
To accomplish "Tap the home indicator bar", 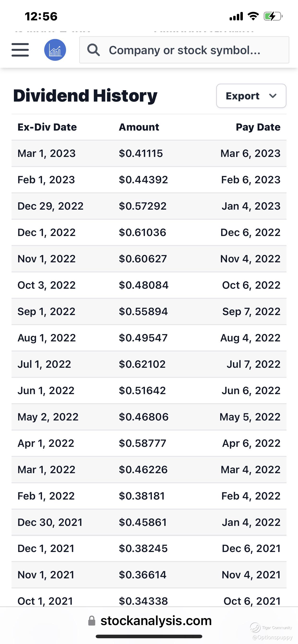I will [x=149, y=637].
